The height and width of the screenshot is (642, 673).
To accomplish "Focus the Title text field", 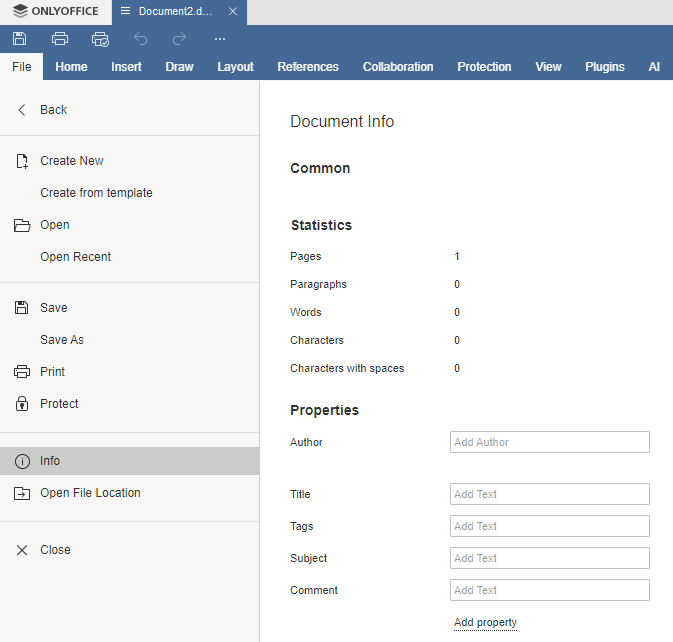I will (549, 494).
